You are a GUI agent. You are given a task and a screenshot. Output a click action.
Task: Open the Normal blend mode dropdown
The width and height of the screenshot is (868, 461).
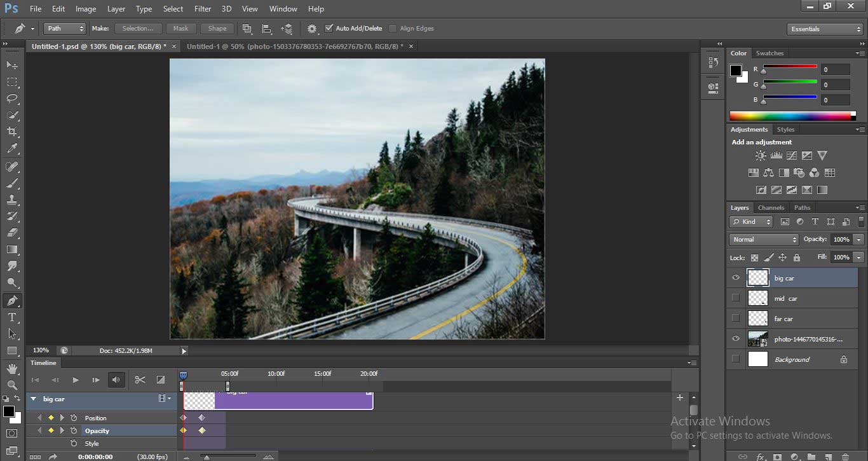(764, 240)
